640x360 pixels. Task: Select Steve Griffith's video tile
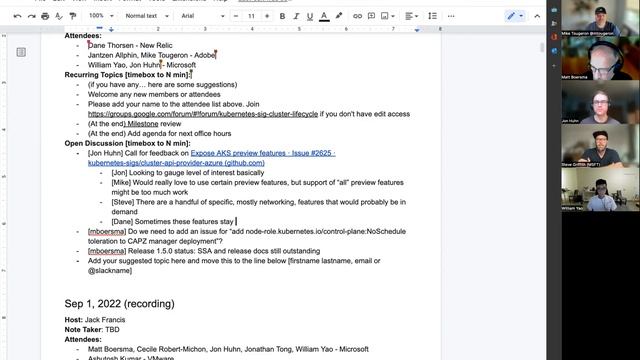[x=600, y=146]
